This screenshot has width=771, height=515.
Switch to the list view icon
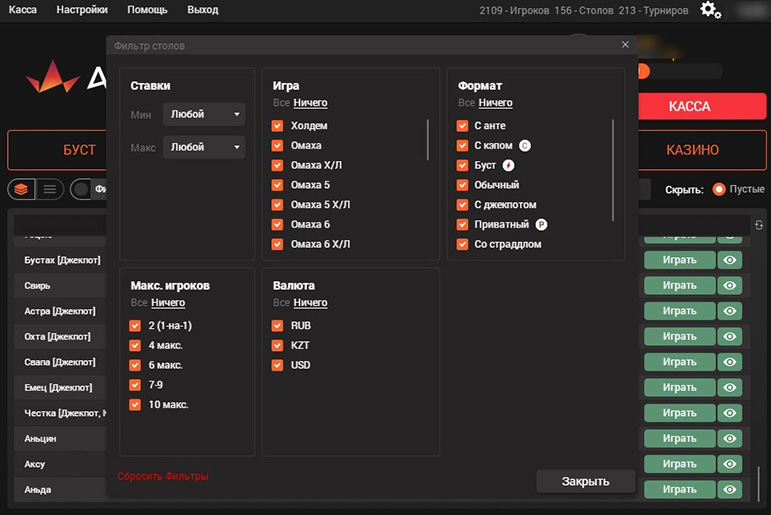tap(50, 189)
